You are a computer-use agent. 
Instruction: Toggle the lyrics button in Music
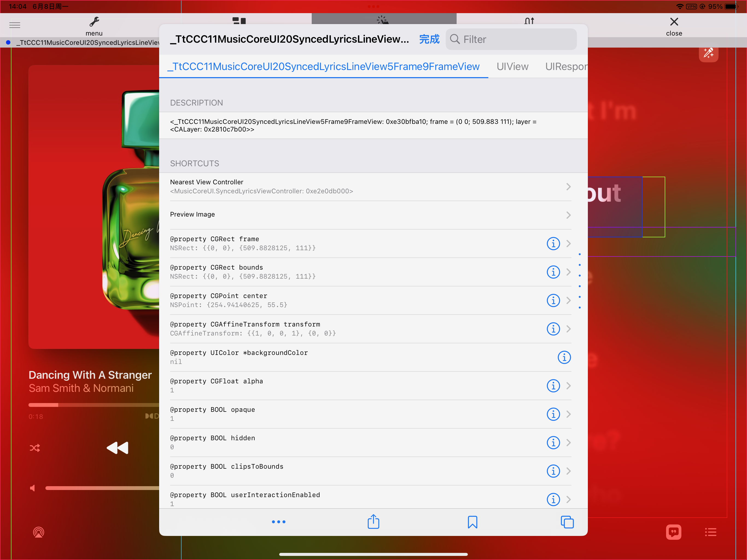(673, 532)
